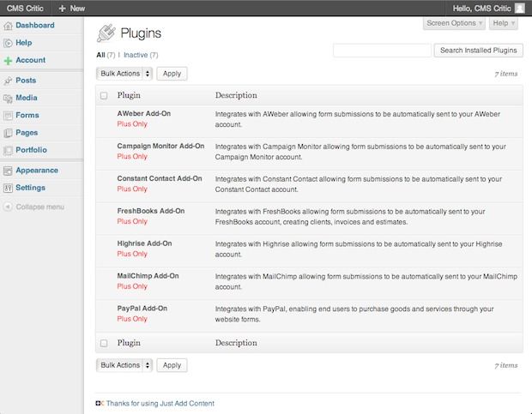Click the Plugins plug icon
This screenshot has width=532, height=414.
[x=106, y=33]
